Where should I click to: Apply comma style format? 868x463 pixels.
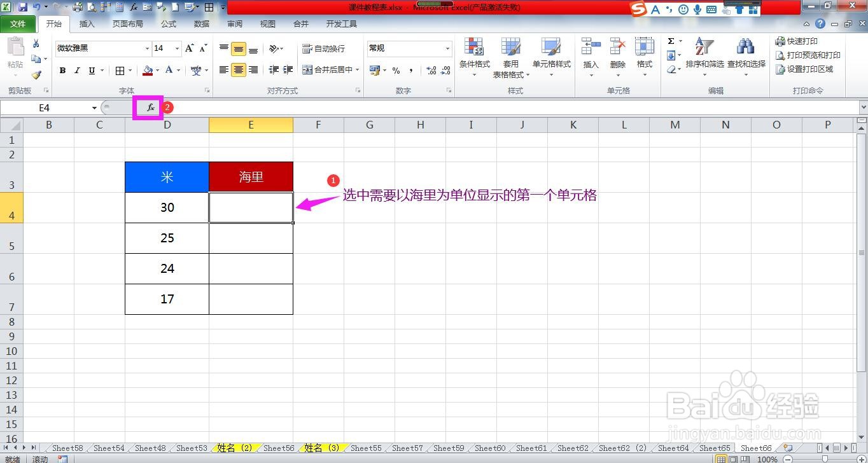click(411, 71)
